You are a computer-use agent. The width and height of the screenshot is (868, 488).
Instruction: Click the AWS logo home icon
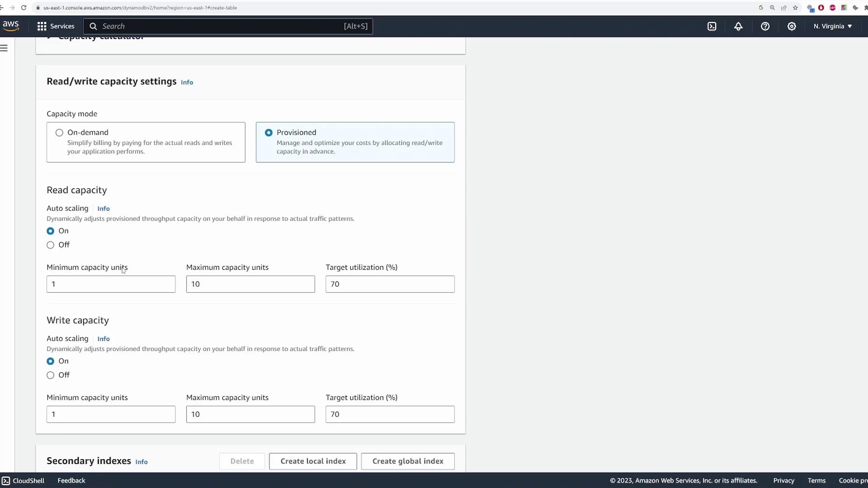11,26
